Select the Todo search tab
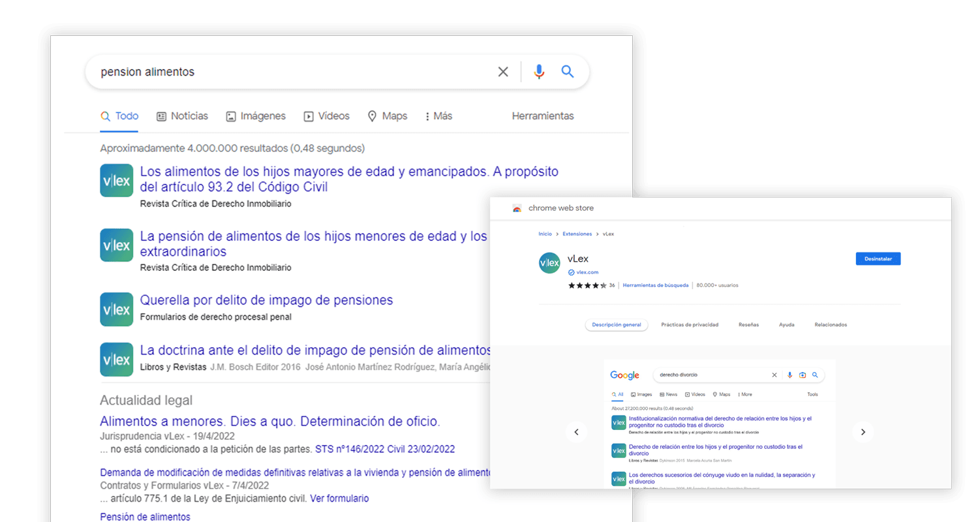This screenshot has width=980, height=522. pyautogui.click(x=119, y=116)
